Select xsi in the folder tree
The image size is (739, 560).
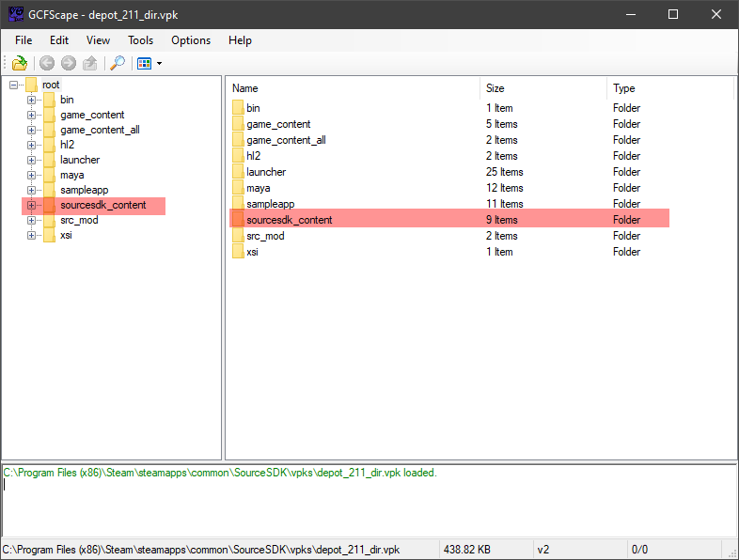pyautogui.click(x=66, y=236)
